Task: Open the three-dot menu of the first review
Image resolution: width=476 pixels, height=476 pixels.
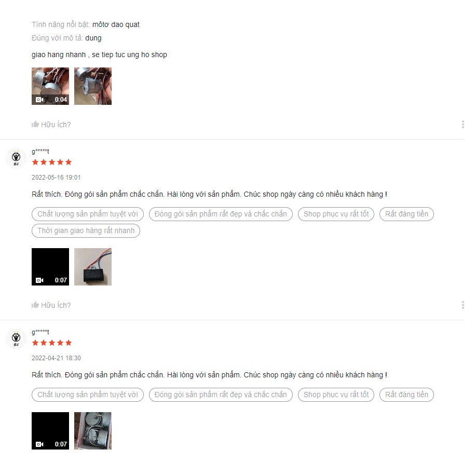Action: tap(463, 124)
